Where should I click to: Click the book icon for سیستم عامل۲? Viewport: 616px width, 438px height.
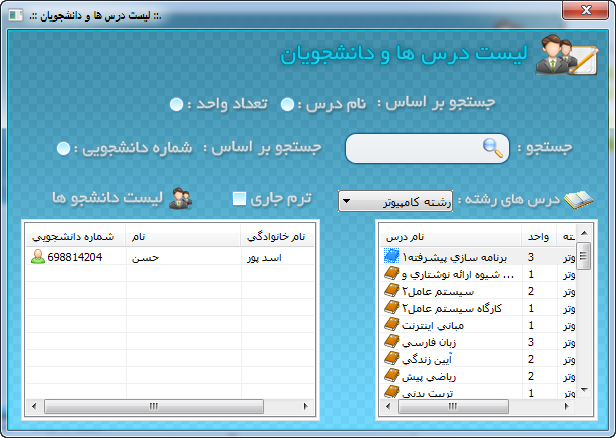[x=392, y=291]
